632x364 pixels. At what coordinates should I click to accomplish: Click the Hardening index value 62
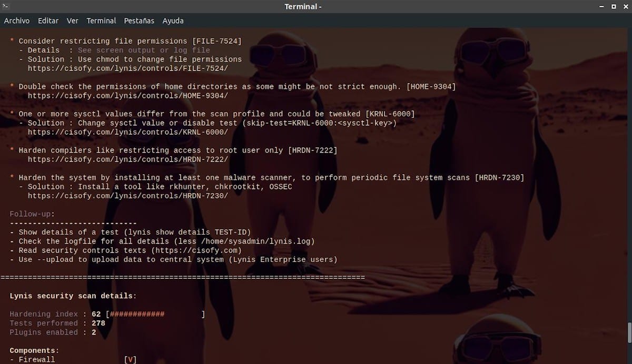pyautogui.click(x=96, y=314)
